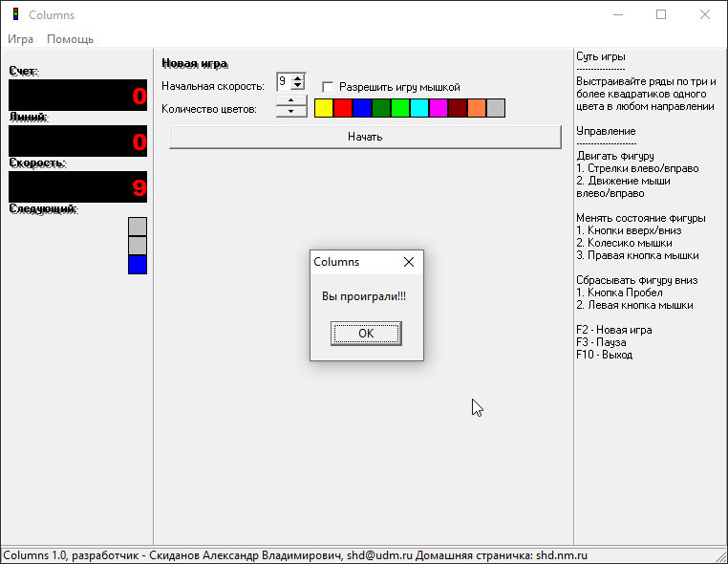Click the blue block in next piece preview
Screen dimensions: 728x564
(138, 265)
